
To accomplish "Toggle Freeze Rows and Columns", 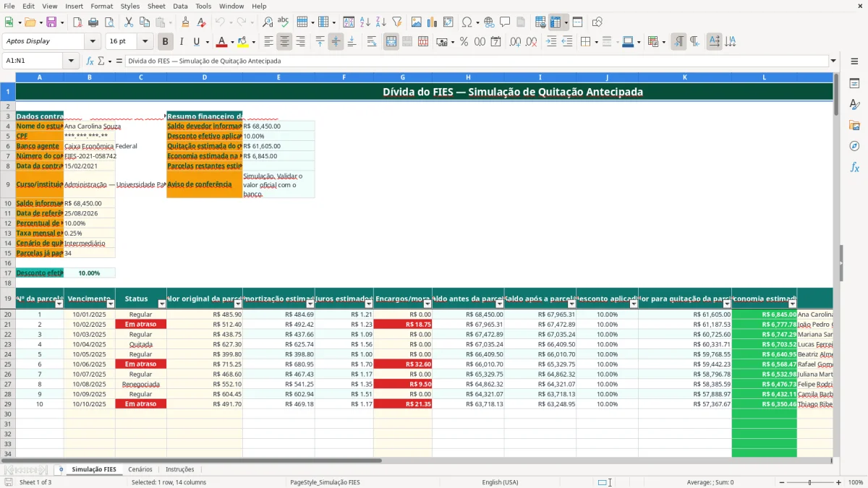I will click(x=556, y=22).
